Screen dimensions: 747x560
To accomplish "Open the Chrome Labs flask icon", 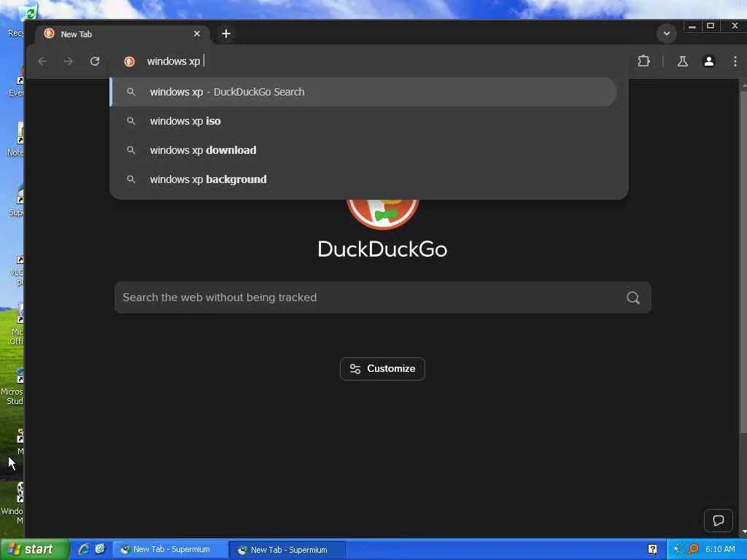I will [682, 61].
